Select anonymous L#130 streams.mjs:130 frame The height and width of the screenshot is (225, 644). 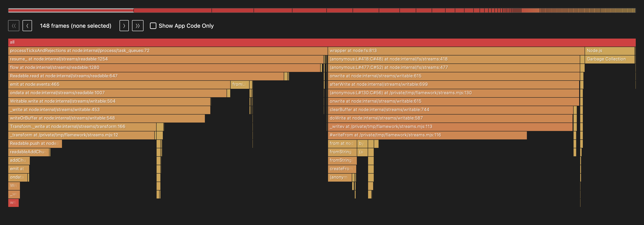tap(453, 93)
